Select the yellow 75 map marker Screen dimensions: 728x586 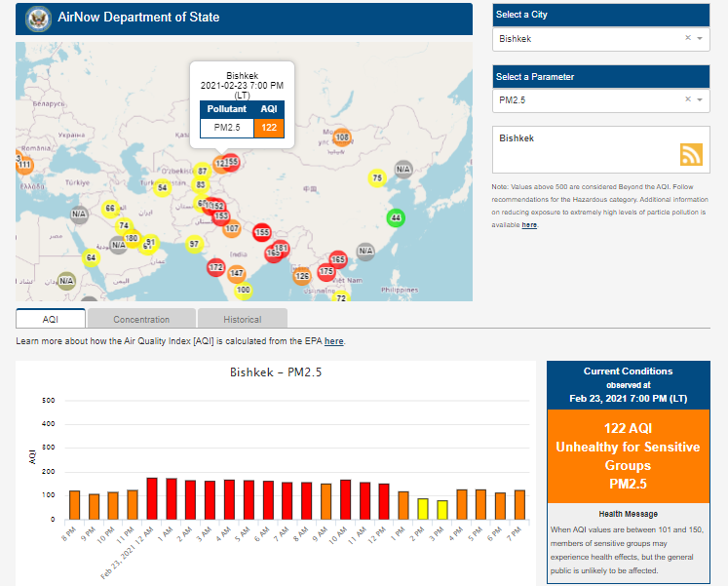[x=377, y=177]
